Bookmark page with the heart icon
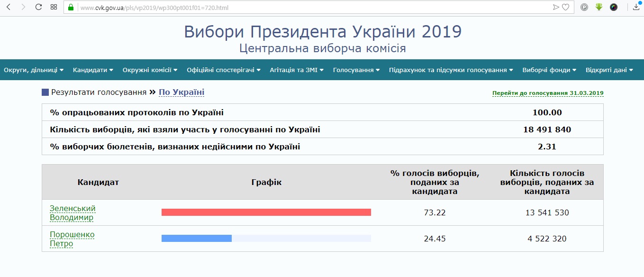This screenshot has width=644, height=277. click(x=565, y=8)
